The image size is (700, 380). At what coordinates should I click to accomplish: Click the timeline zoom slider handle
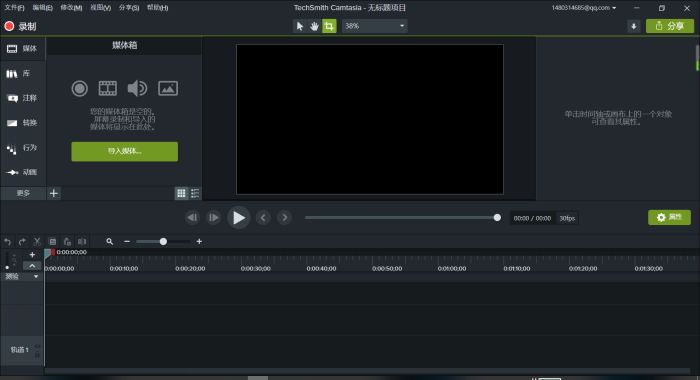(163, 242)
